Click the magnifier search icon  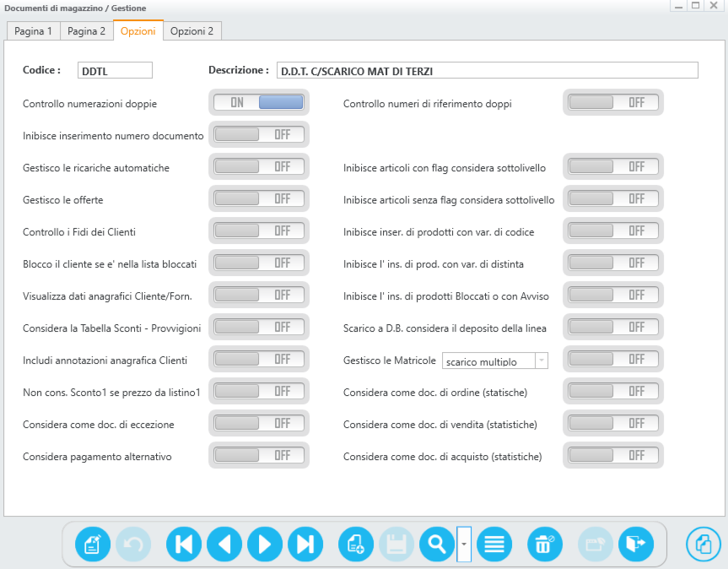click(x=437, y=544)
